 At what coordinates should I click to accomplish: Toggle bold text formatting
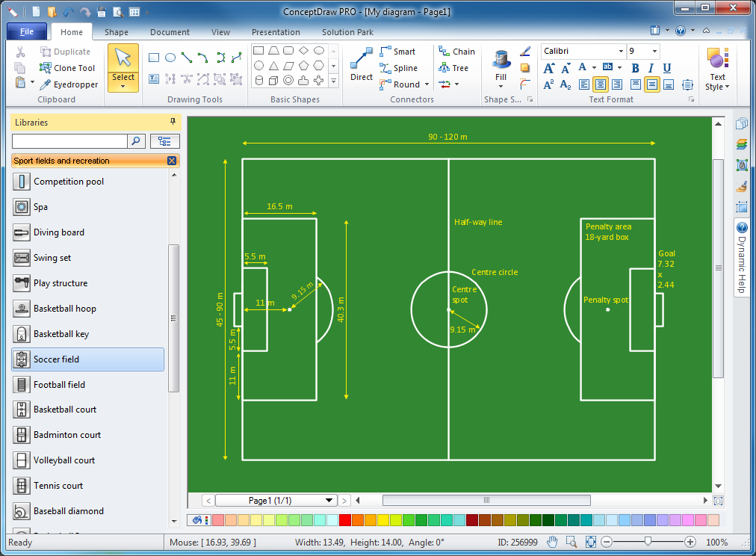tap(634, 68)
